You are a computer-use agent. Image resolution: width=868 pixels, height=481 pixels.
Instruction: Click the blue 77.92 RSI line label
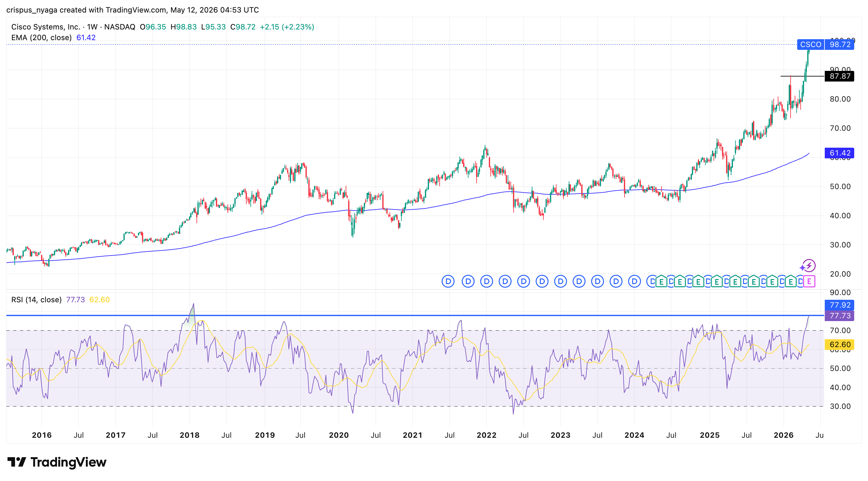[839, 305]
